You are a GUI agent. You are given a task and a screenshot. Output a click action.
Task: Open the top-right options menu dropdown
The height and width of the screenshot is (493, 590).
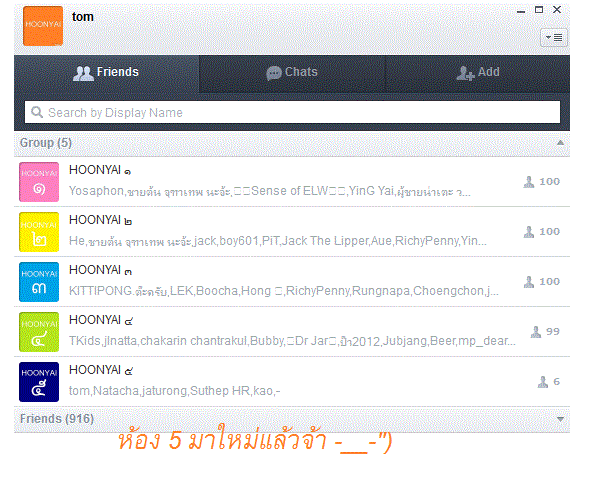coord(554,38)
